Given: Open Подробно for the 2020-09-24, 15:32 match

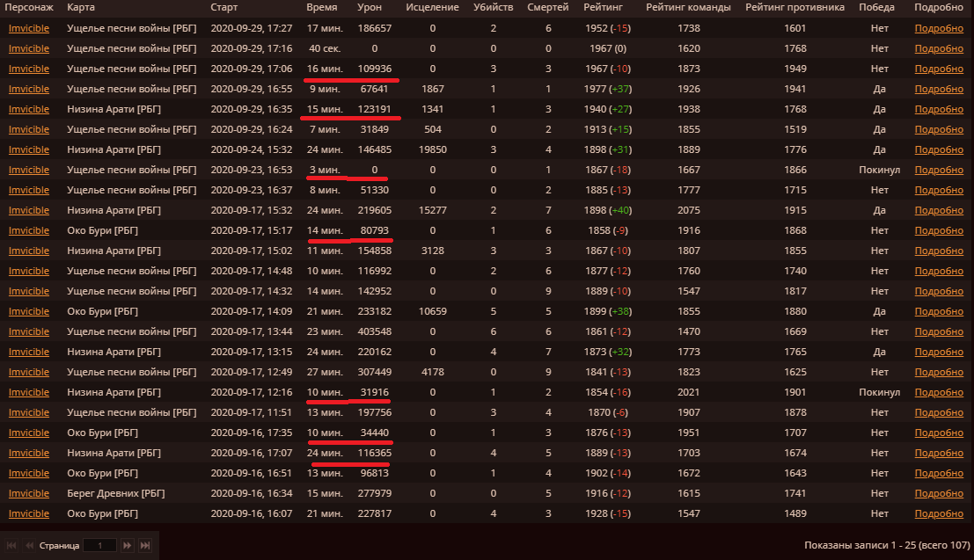Looking at the screenshot, I should click(x=939, y=149).
